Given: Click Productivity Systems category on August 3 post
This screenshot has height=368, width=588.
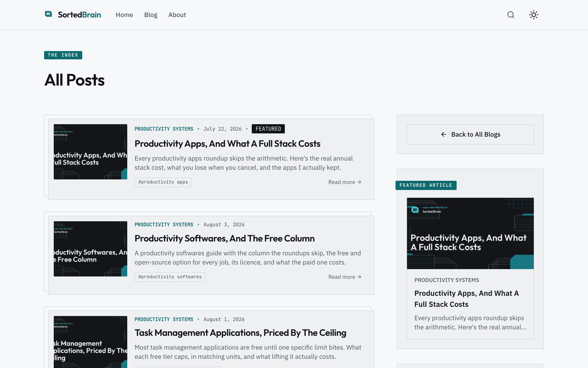Looking at the screenshot, I should point(164,224).
